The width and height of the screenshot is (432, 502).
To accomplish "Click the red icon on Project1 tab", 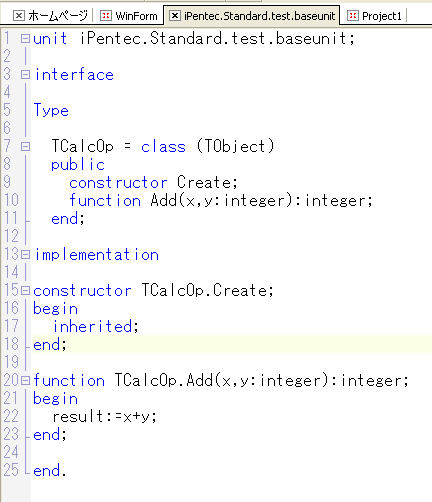I will (353, 16).
